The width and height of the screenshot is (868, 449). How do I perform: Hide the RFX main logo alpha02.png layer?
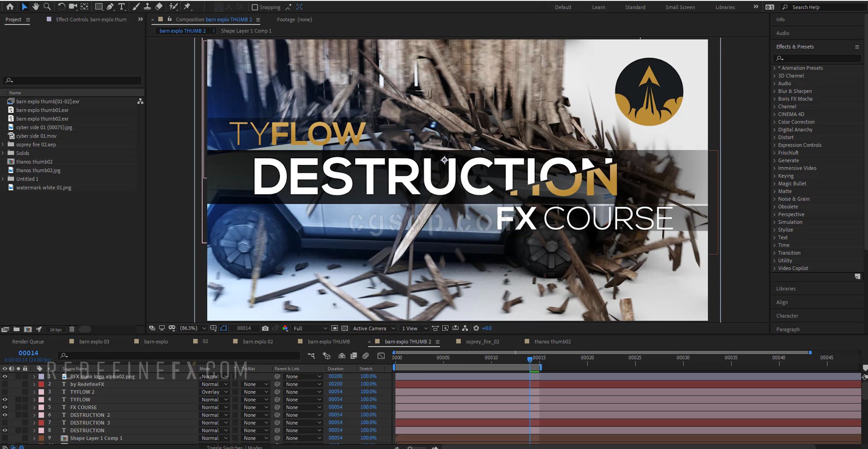(x=5, y=377)
